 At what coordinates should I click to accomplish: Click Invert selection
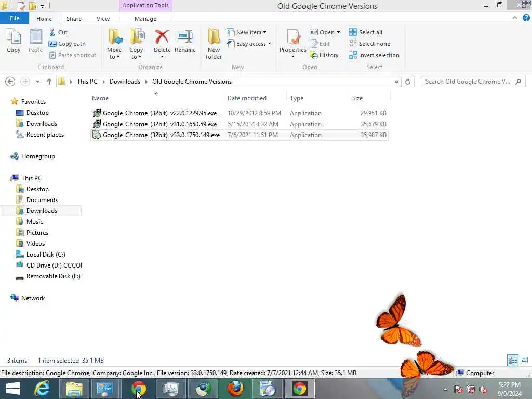tap(374, 55)
